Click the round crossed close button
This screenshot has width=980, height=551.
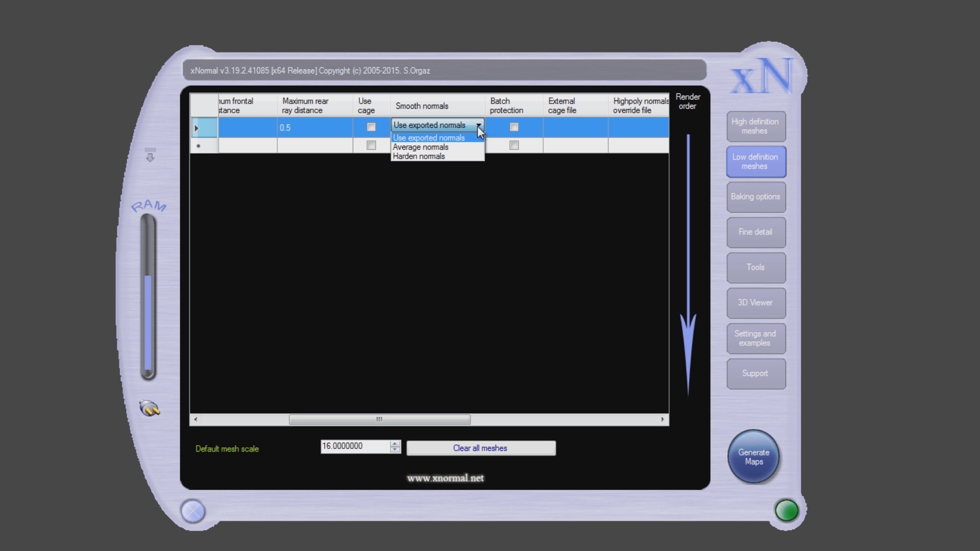(x=193, y=511)
